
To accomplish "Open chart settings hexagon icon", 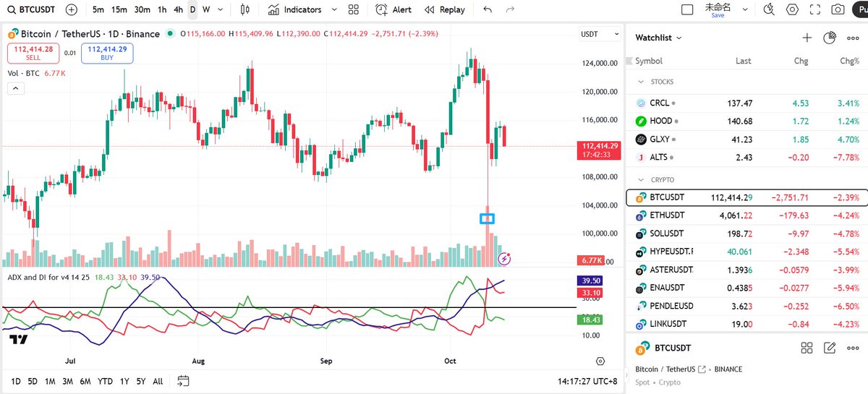I will [793, 9].
